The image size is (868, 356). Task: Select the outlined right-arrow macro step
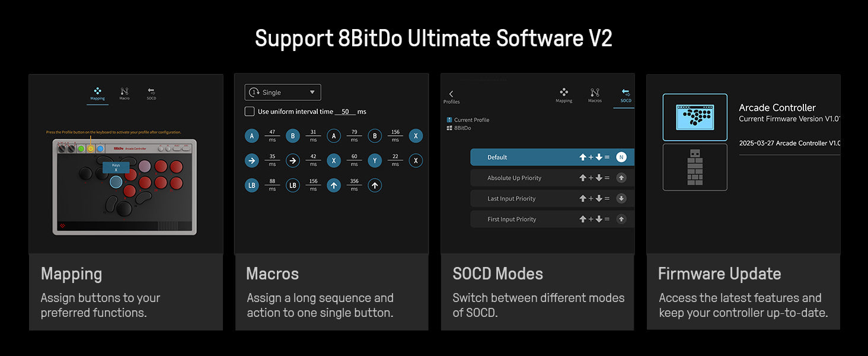click(293, 160)
